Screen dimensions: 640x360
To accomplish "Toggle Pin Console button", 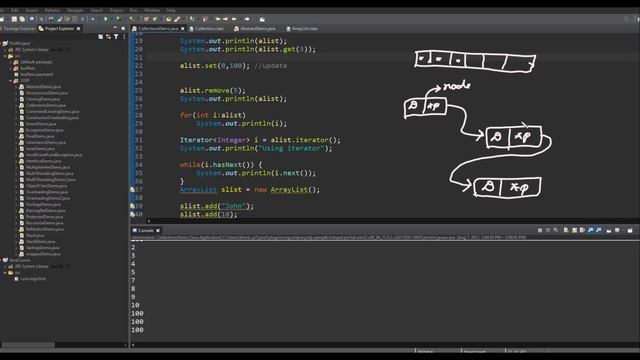I will (x=609, y=231).
